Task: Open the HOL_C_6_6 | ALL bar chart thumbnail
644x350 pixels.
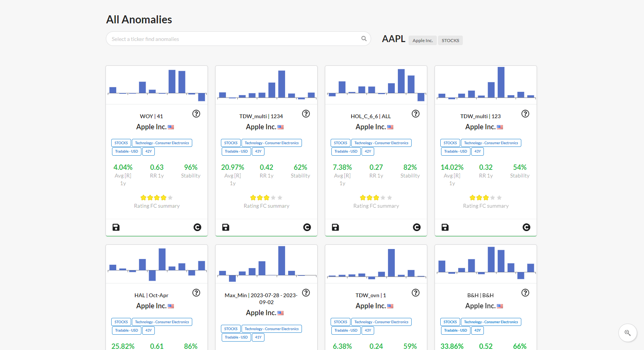Action: pyautogui.click(x=376, y=85)
